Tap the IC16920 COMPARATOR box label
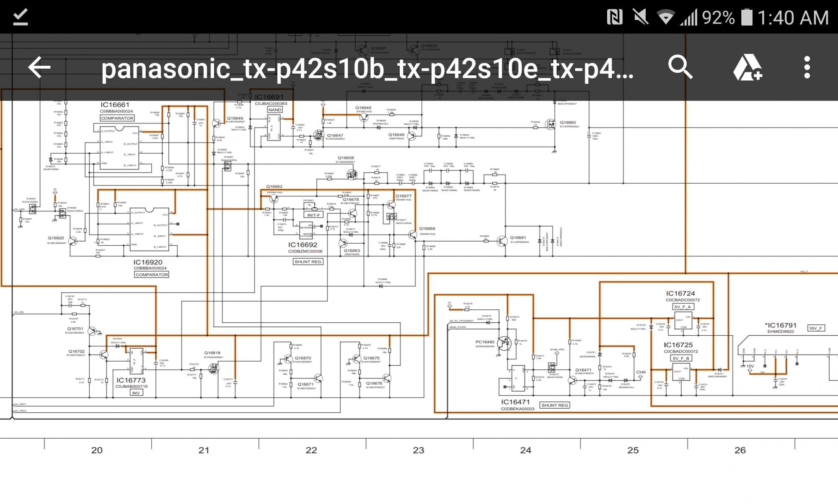Image resolution: width=838 pixels, height=504 pixels. [152, 275]
